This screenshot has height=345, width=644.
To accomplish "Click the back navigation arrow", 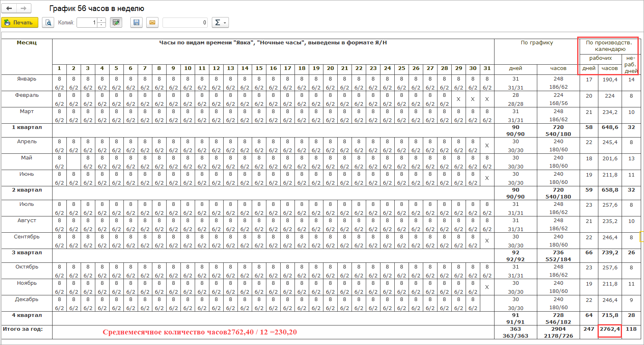I will click(x=9, y=8).
